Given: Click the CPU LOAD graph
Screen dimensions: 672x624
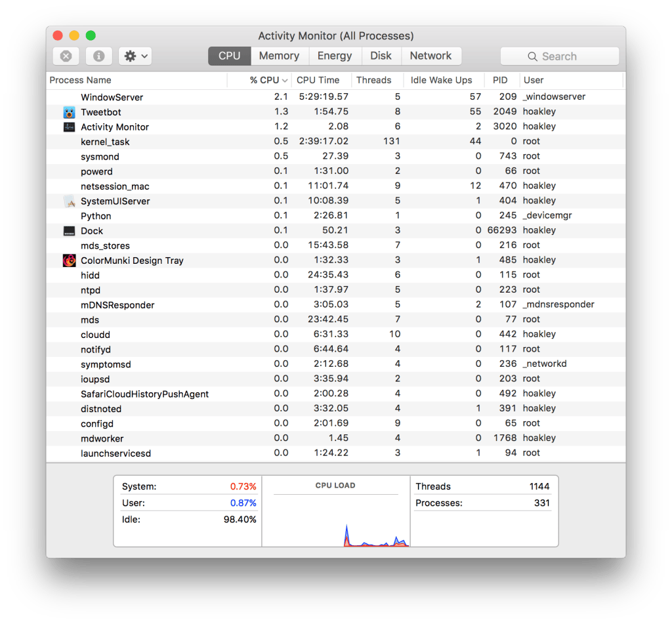Looking at the screenshot, I should (336, 511).
